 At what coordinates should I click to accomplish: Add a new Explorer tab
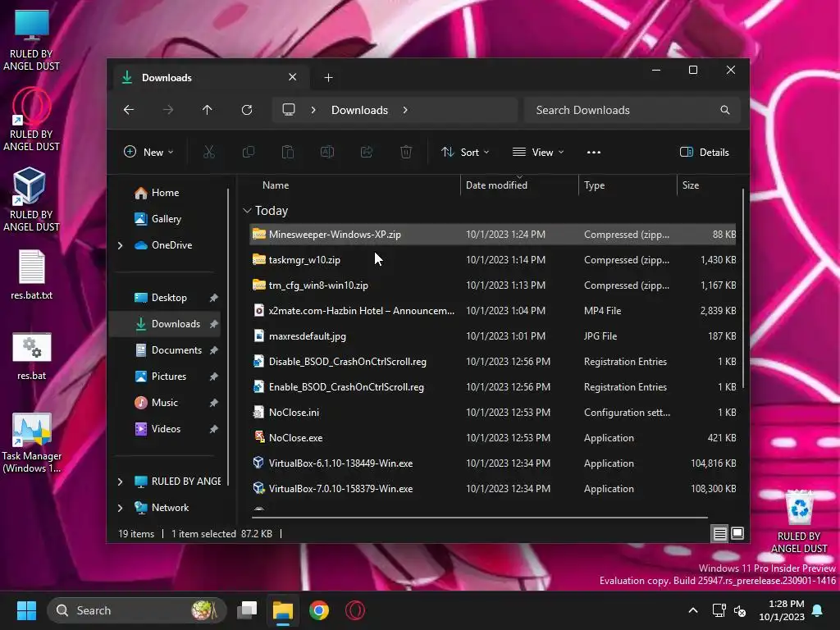click(x=328, y=78)
